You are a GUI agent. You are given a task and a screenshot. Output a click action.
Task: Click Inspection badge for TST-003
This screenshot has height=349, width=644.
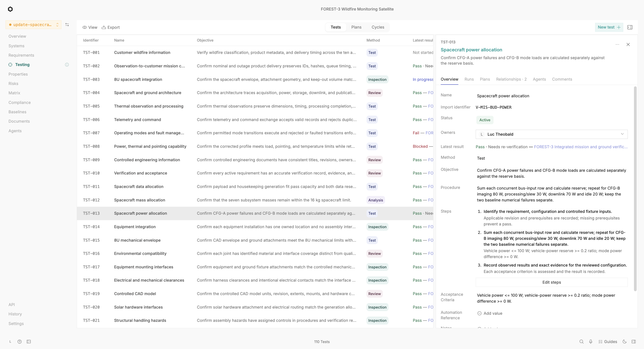377,79
